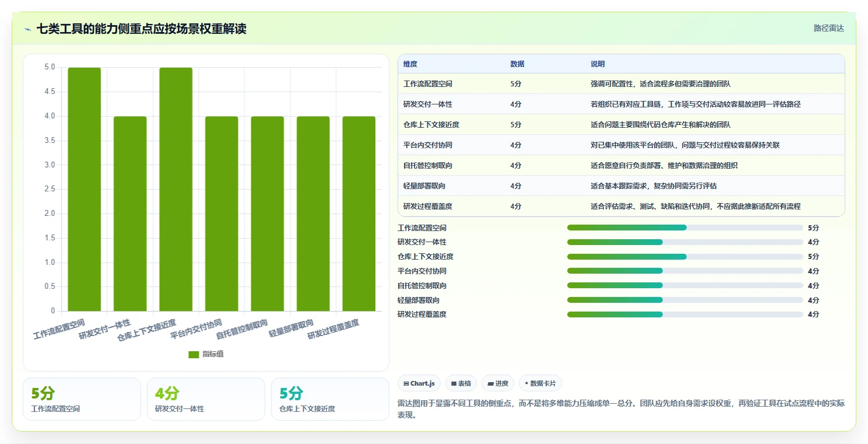Click the 工作流配置空间 chart bar

click(x=85, y=189)
